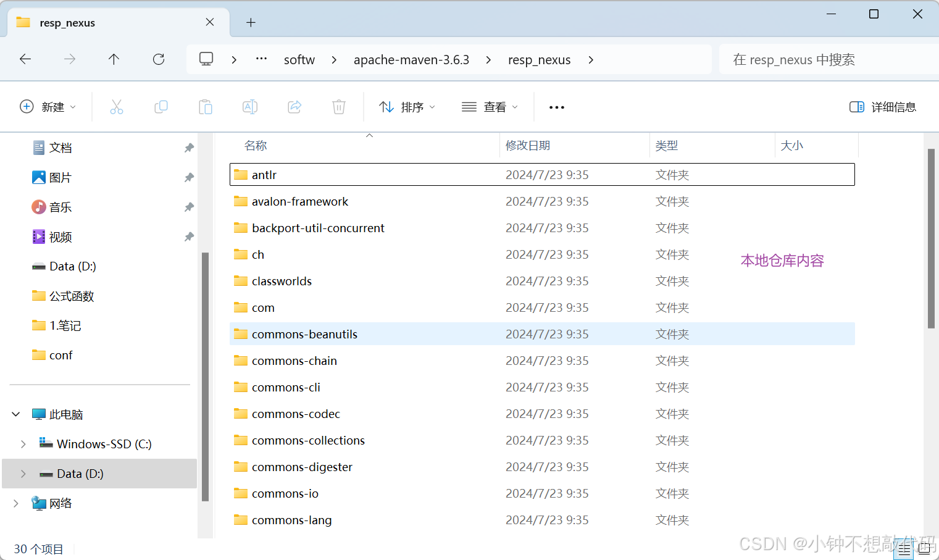Click the This PC monitor icon in address bar
The image size is (939, 560).
(x=206, y=59)
